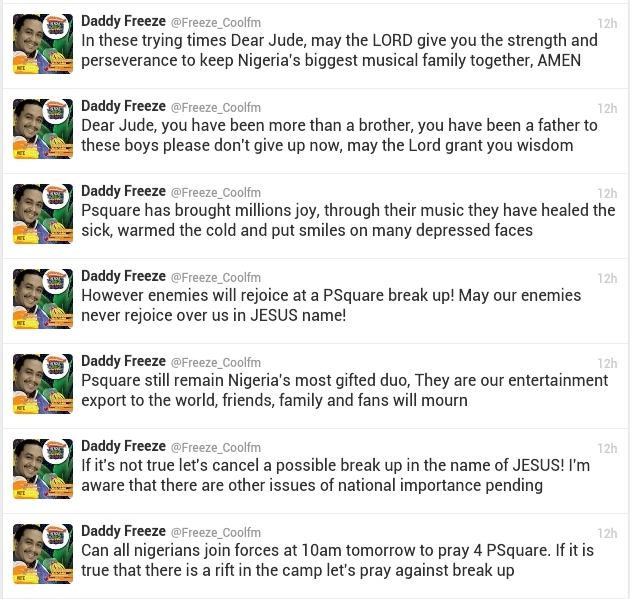Open avatar next to the 'However enemies will rejoice' tweet

(43, 298)
